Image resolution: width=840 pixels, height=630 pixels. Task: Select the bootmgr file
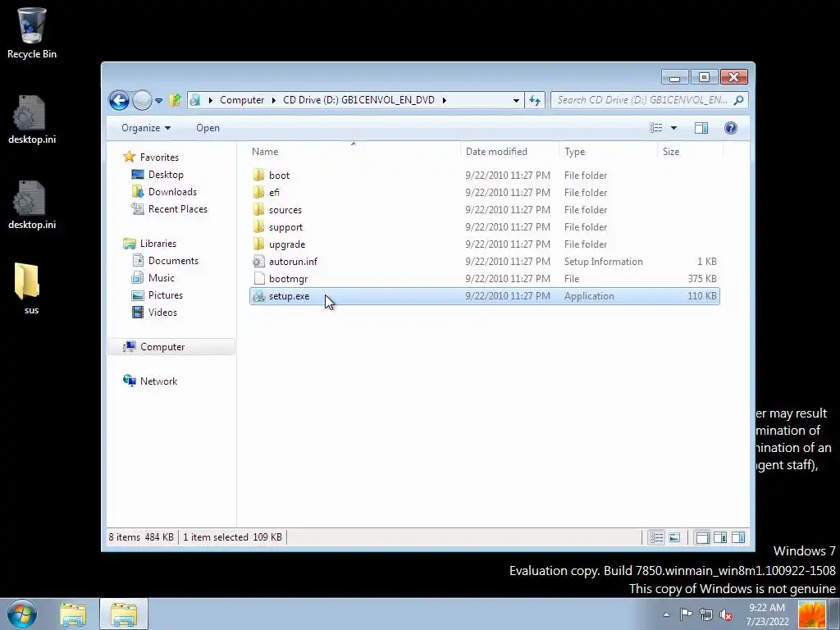[484, 279]
